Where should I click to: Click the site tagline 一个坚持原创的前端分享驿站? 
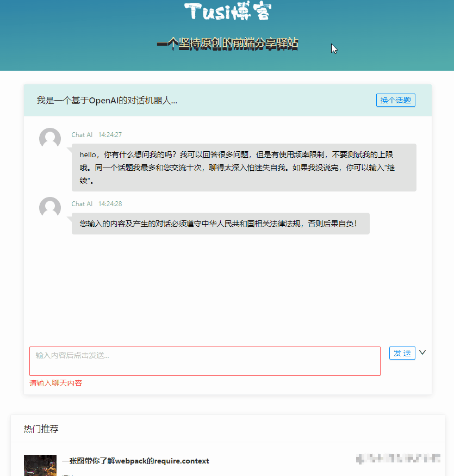click(227, 44)
